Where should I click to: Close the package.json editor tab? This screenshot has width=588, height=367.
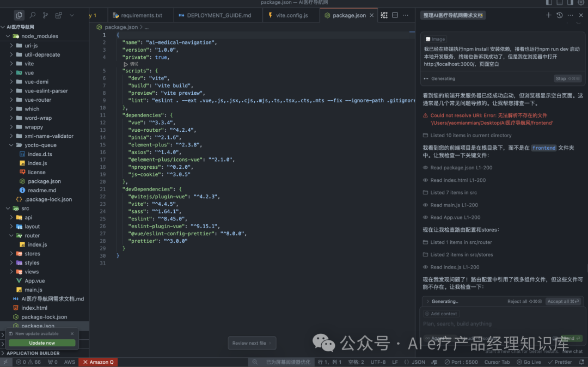[372, 15]
